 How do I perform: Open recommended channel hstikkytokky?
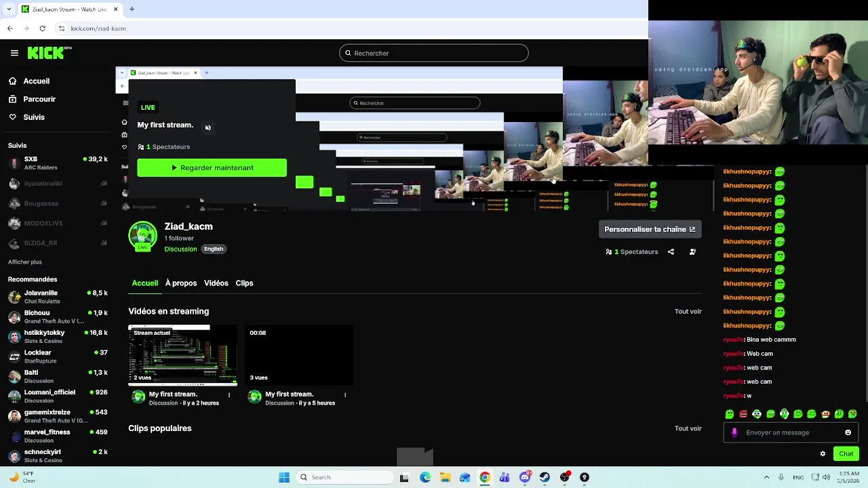(58, 337)
